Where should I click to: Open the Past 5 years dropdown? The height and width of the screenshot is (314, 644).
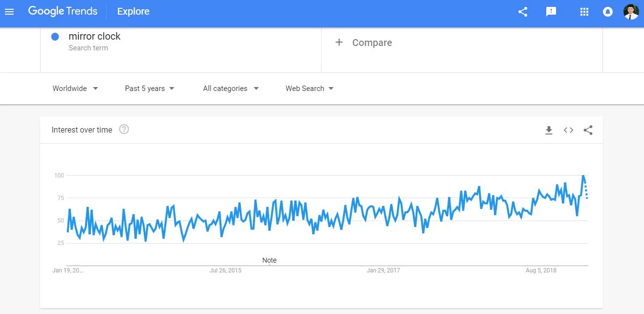(150, 89)
